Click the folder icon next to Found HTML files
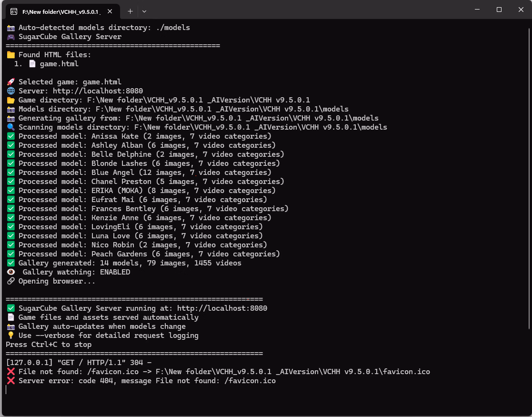 tap(11, 55)
